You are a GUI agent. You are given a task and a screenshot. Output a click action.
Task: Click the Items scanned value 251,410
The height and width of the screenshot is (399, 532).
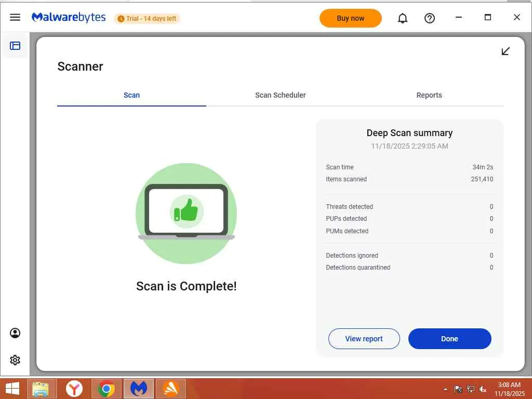(x=482, y=179)
